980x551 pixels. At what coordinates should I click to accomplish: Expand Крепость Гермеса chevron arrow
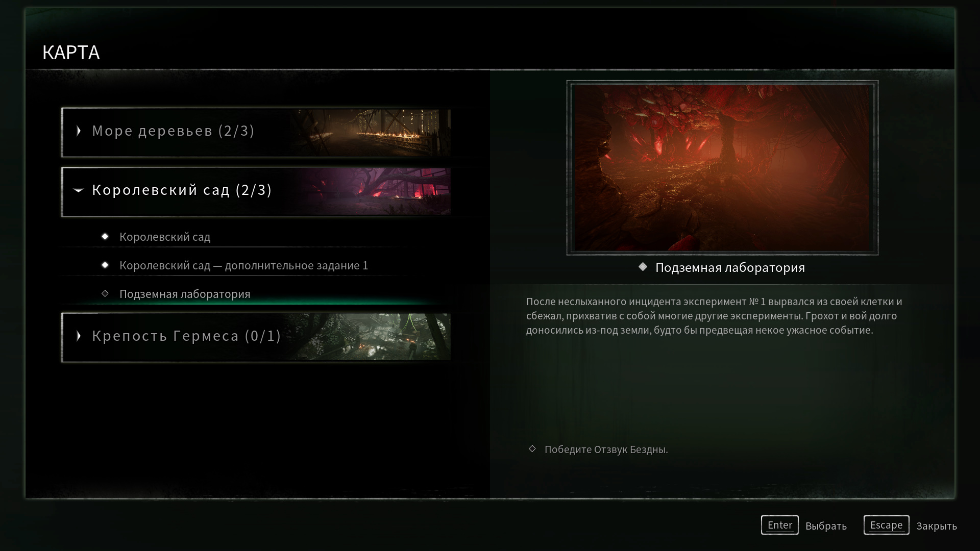click(79, 336)
